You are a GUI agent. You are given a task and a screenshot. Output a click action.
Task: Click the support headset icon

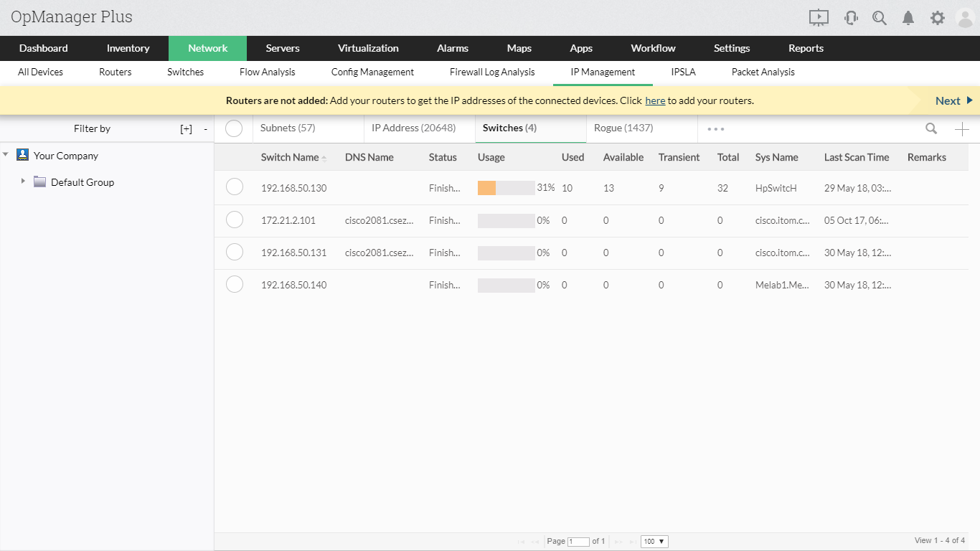[851, 18]
